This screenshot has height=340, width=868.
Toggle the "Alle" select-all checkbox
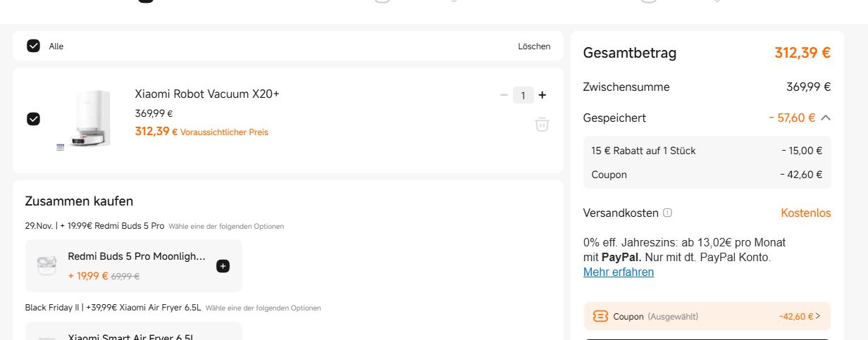[33, 46]
